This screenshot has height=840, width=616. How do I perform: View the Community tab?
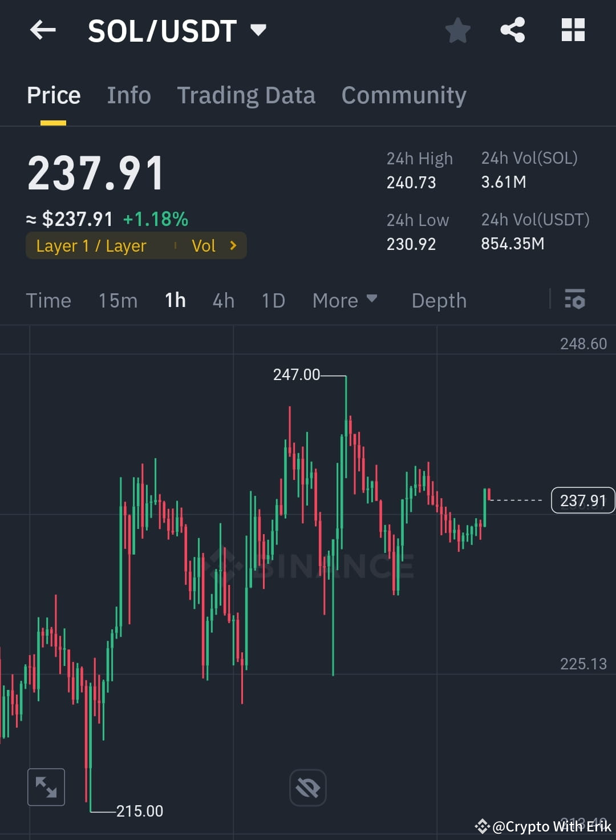click(403, 95)
